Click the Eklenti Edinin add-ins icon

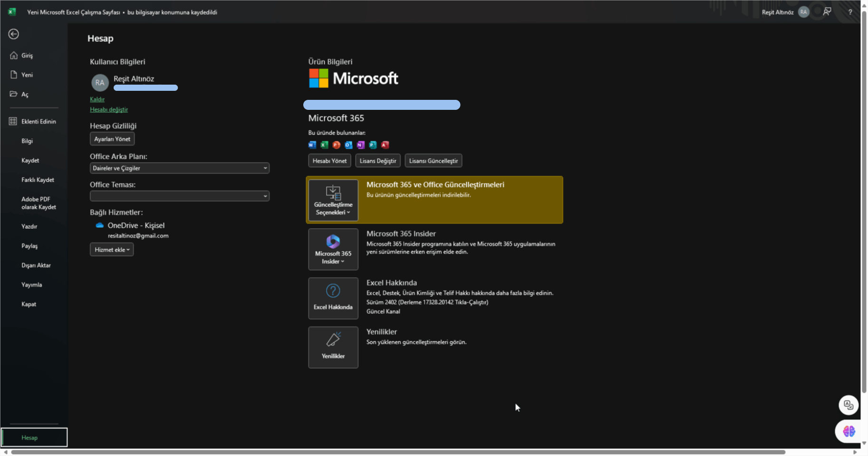pyautogui.click(x=13, y=121)
